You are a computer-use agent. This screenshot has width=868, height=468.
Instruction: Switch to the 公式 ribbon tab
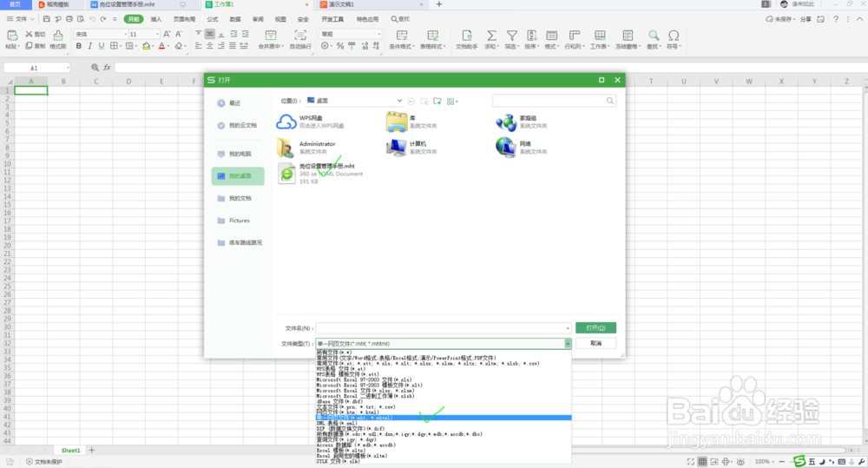point(213,19)
